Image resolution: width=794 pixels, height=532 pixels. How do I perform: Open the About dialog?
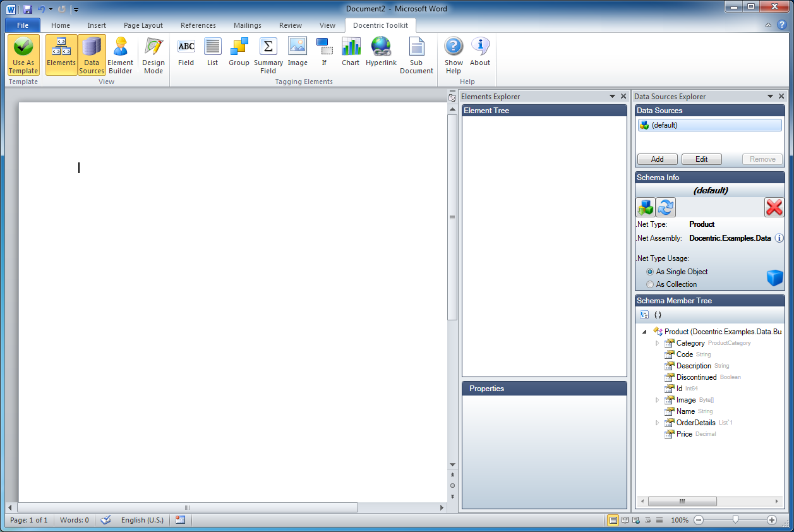pyautogui.click(x=480, y=52)
